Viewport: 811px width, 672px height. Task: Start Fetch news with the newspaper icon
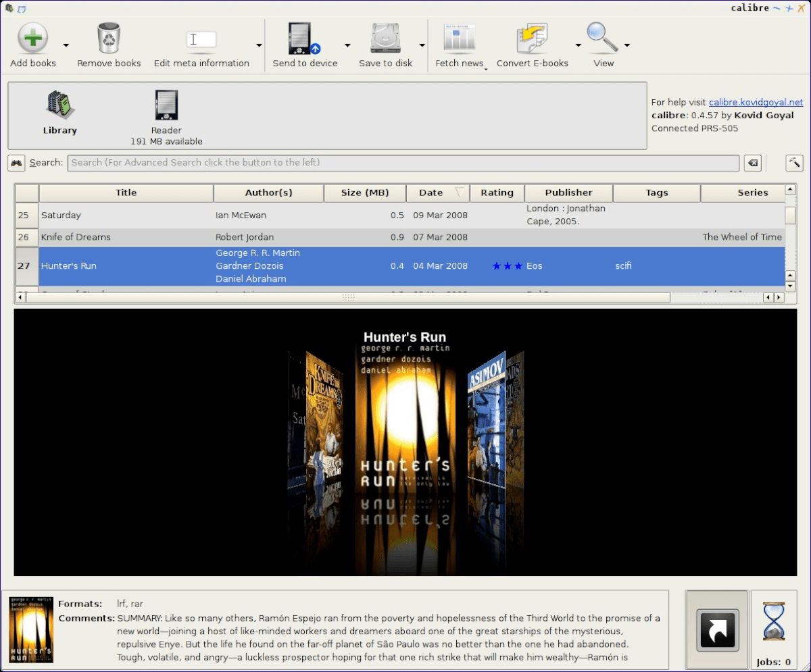pyautogui.click(x=459, y=38)
